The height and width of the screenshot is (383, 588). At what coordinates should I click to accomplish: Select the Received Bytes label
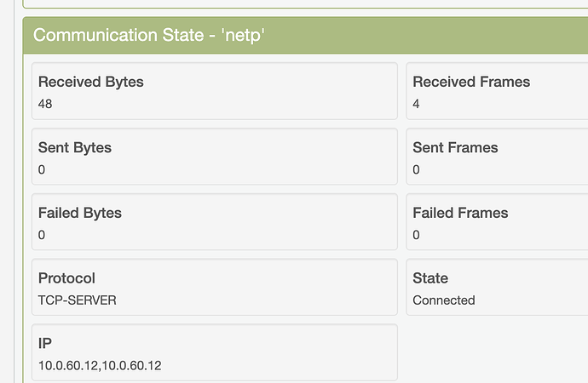click(91, 83)
